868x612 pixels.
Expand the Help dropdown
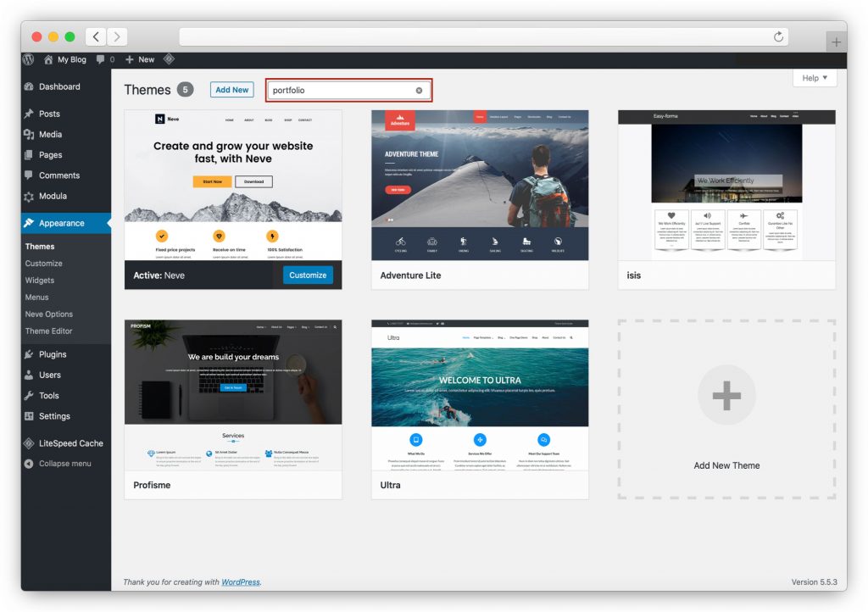815,78
